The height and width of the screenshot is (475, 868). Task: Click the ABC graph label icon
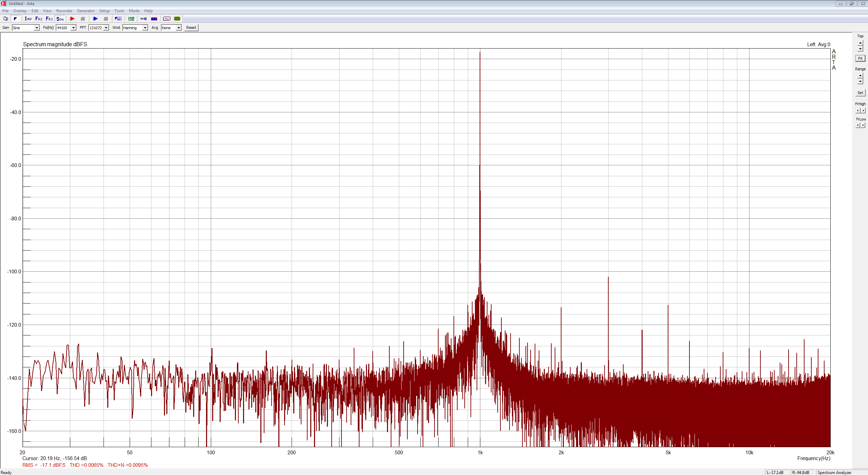point(118,19)
